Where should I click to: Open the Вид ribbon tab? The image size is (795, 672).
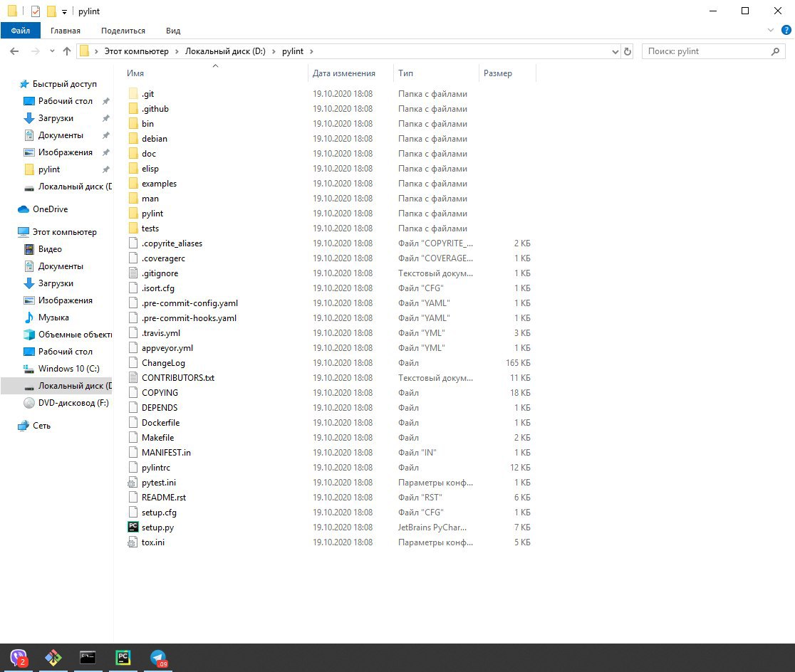173,31
